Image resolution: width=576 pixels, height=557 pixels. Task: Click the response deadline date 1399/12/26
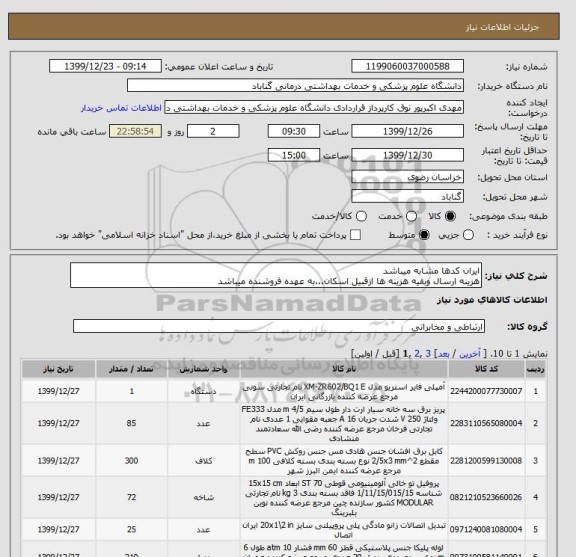click(407, 131)
